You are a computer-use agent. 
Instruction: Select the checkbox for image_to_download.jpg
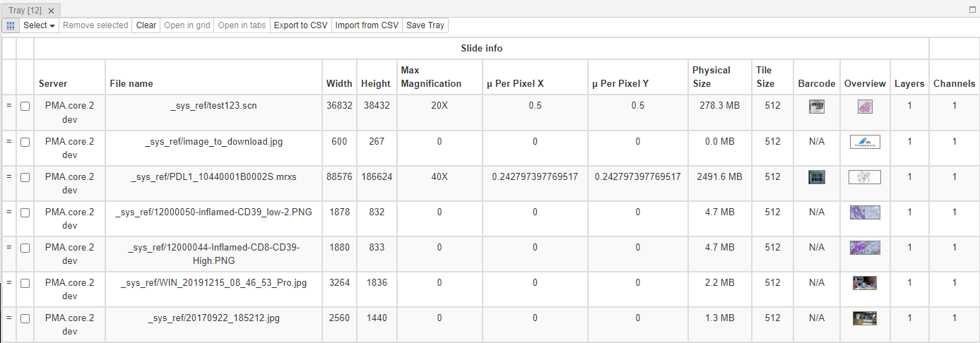pyautogui.click(x=25, y=142)
